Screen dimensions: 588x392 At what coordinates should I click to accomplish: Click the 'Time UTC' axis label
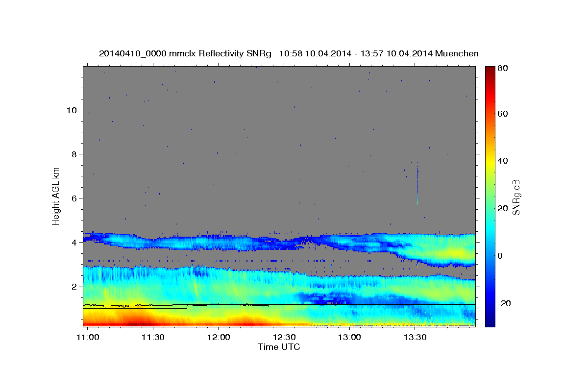tap(279, 347)
